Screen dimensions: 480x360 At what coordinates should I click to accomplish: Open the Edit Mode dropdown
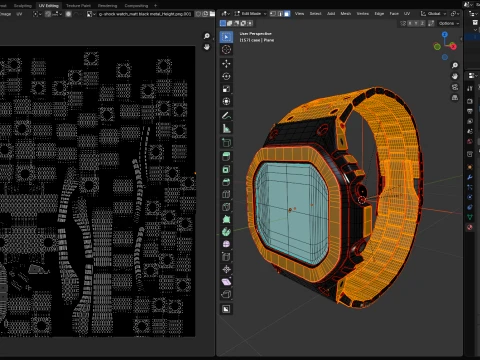click(250, 14)
